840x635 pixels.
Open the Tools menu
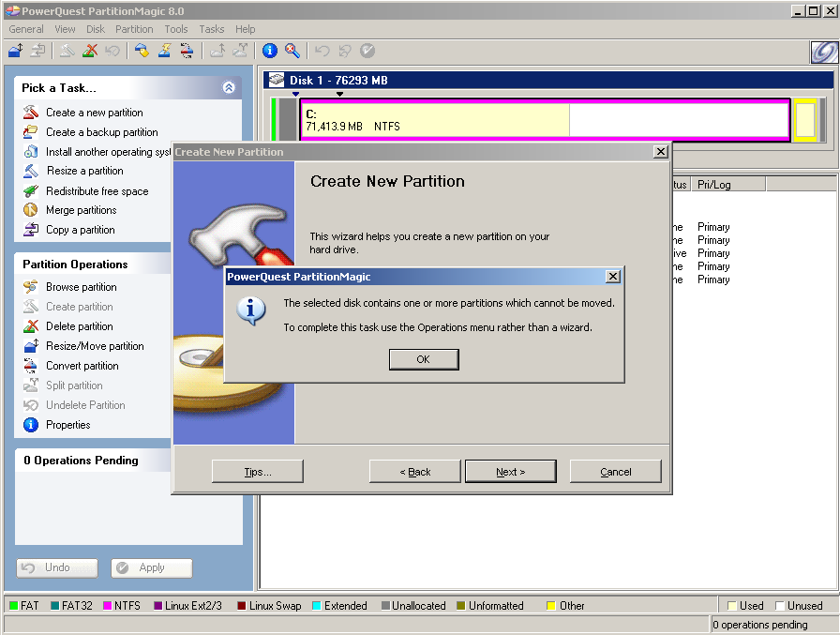(x=175, y=29)
